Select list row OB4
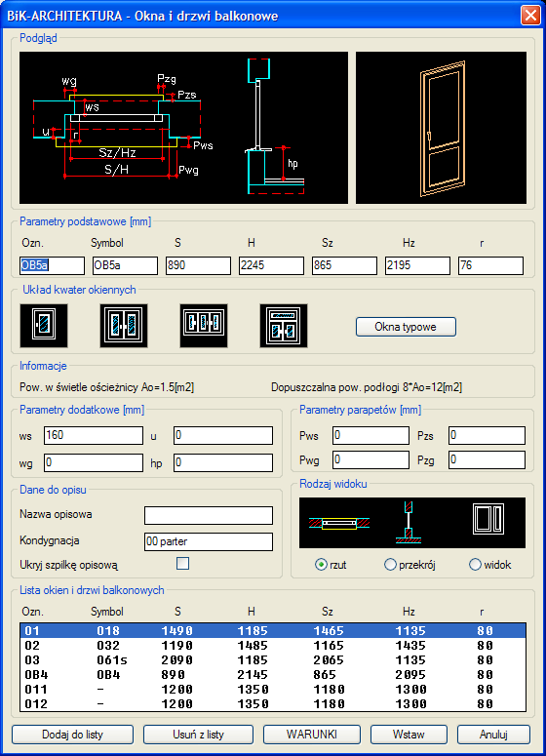Screen dimensions: 546x756 click(273, 674)
